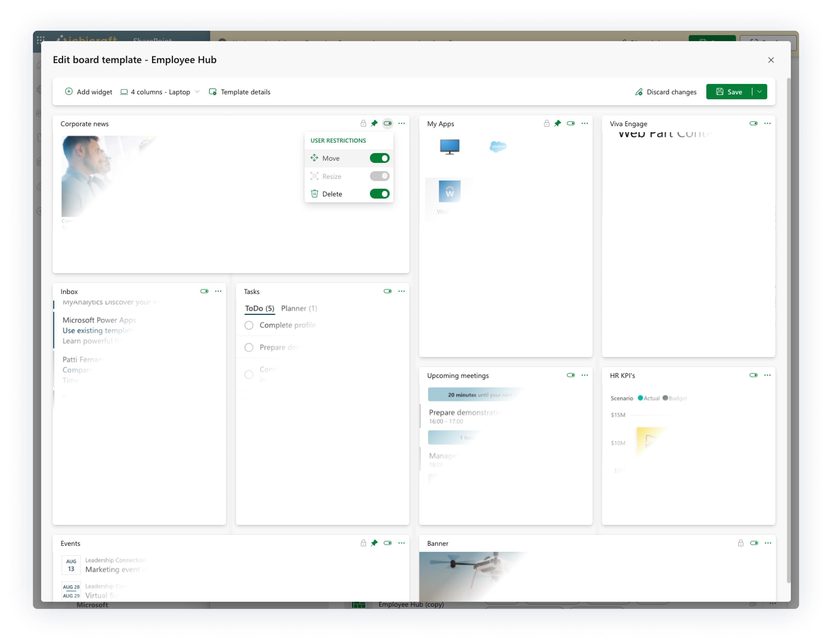The image size is (832, 644).
Task: Click the restrictions icon on Inbox widget
Action: click(x=204, y=291)
